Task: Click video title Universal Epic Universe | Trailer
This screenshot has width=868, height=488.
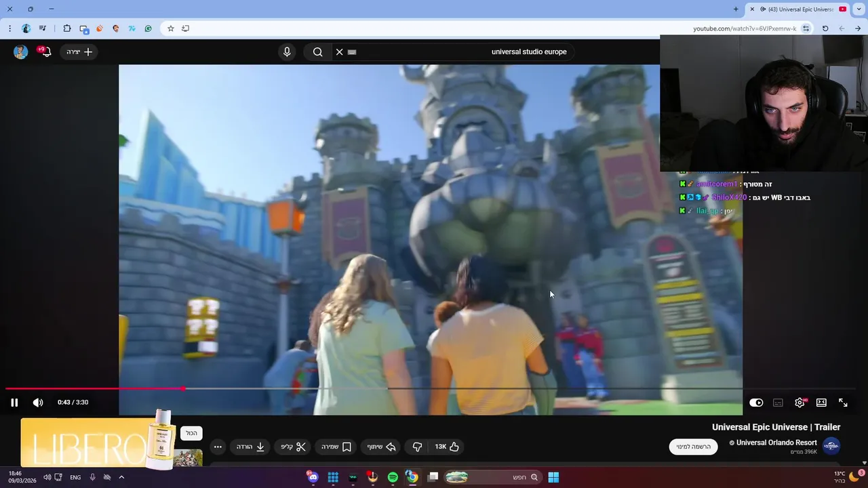Action: coord(776,427)
